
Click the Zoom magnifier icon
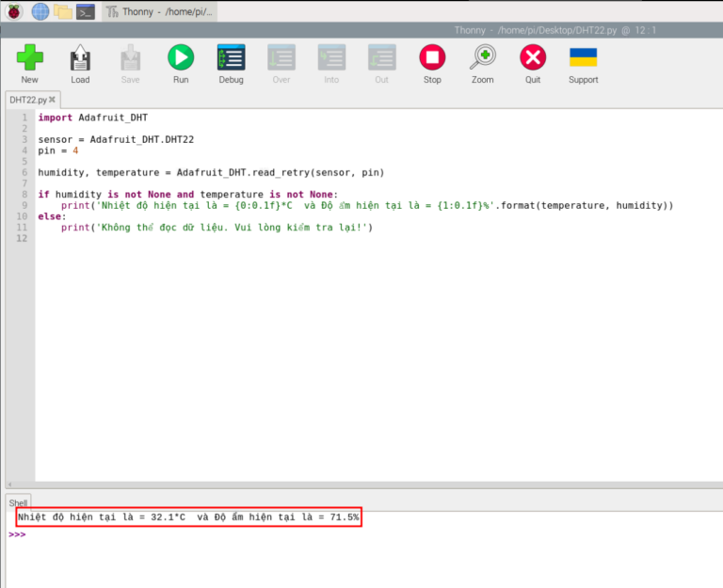pos(483,58)
